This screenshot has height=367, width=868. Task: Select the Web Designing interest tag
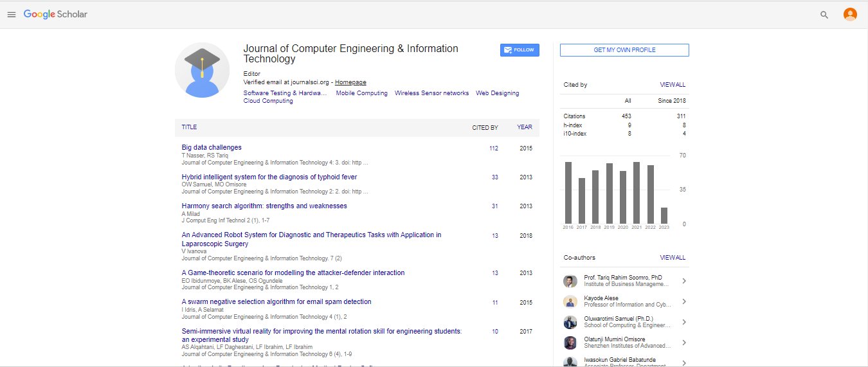point(497,93)
